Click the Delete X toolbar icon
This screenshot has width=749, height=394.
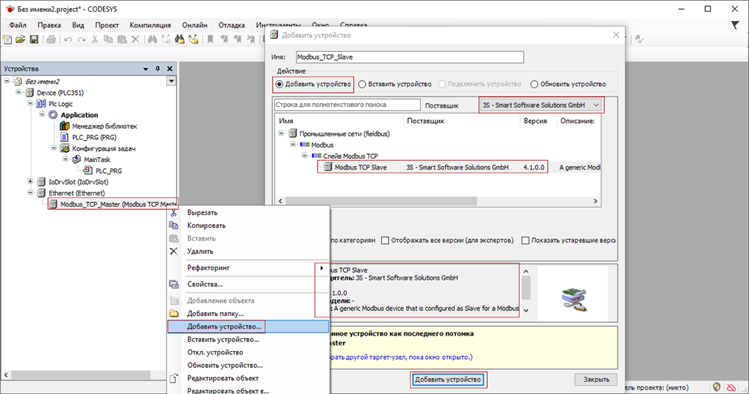coord(135,40)
